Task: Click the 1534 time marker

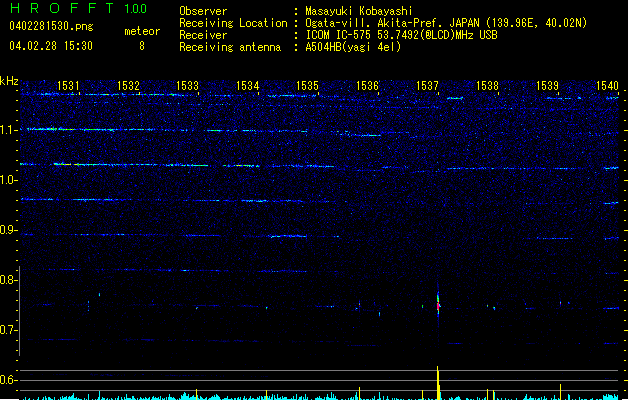Action: point(248,85)
